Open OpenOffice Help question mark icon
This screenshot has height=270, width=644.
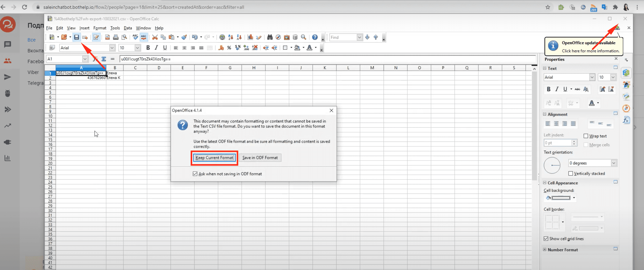tap(315, 37)
